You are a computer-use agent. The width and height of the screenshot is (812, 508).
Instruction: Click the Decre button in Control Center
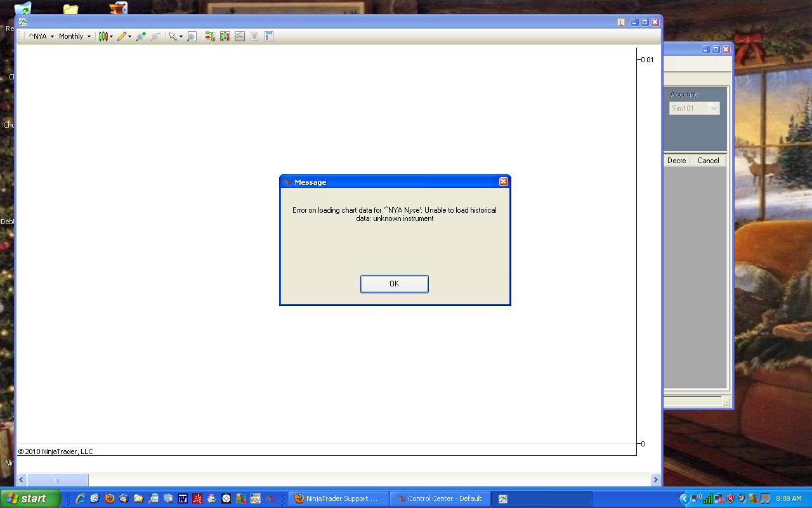[x=676, y=161]
